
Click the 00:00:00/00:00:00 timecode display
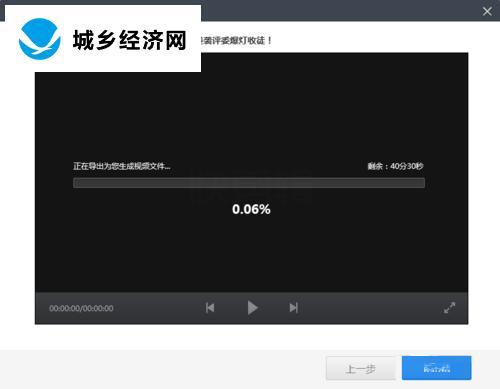81,308
